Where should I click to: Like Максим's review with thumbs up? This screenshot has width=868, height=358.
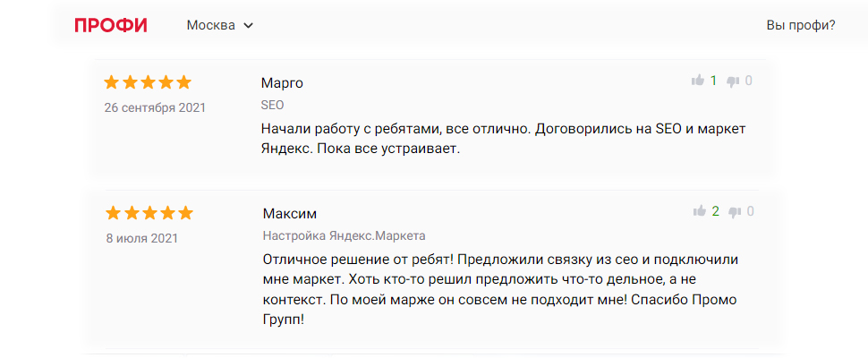click(x=699, y=211)
